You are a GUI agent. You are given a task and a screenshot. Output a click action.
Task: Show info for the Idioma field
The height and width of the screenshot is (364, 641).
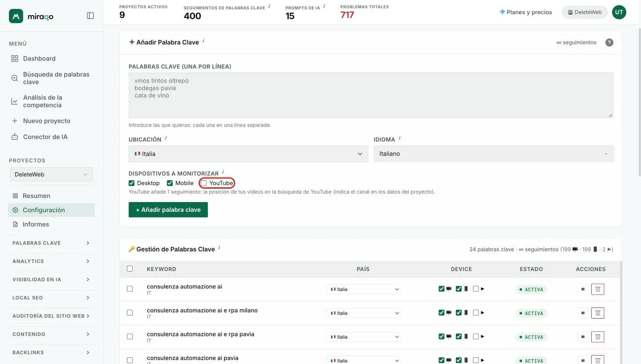[x=400, y=138]
